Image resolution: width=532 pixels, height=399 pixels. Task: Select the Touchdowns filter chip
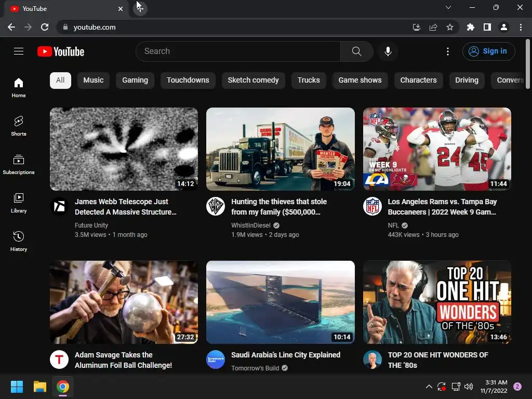tap(188, 80)
